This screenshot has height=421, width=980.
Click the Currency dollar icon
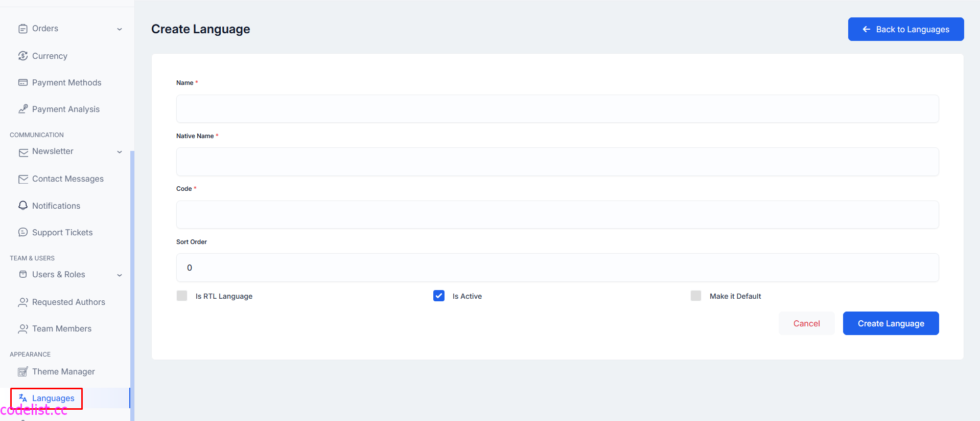[x=23, y=56]
